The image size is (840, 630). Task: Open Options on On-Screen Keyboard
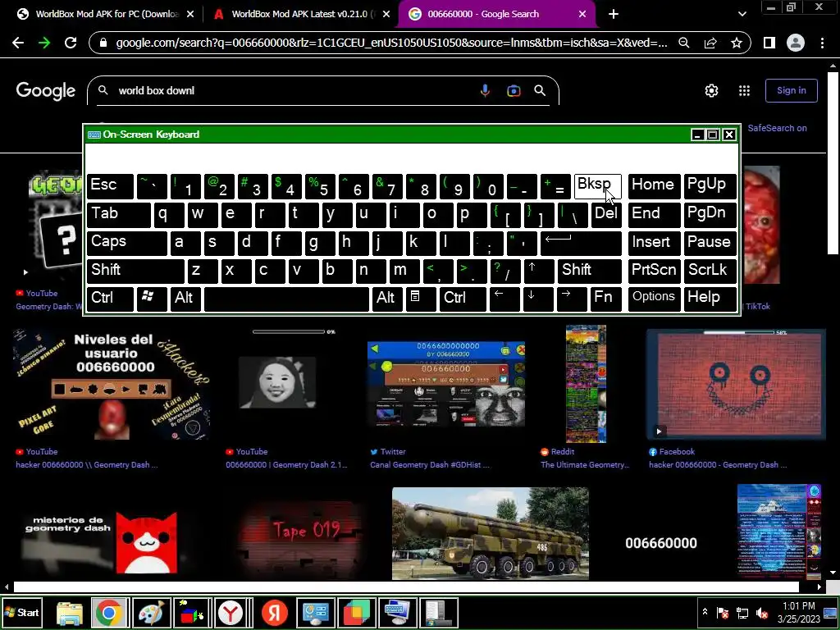point(654,299)
